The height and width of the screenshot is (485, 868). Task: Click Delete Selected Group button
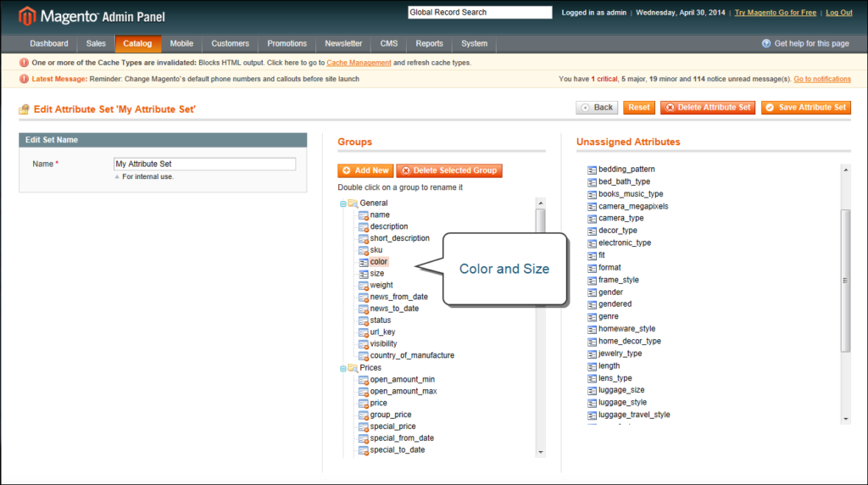point(449,170)
